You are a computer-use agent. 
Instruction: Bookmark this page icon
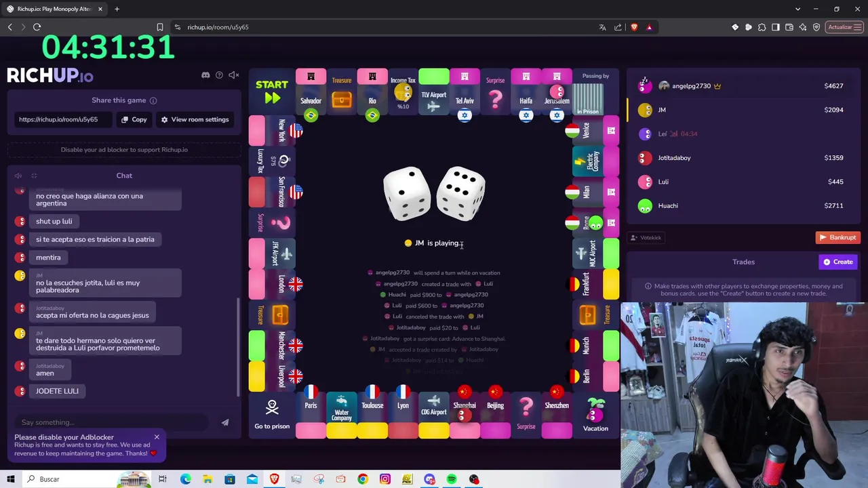pos(160,27)
